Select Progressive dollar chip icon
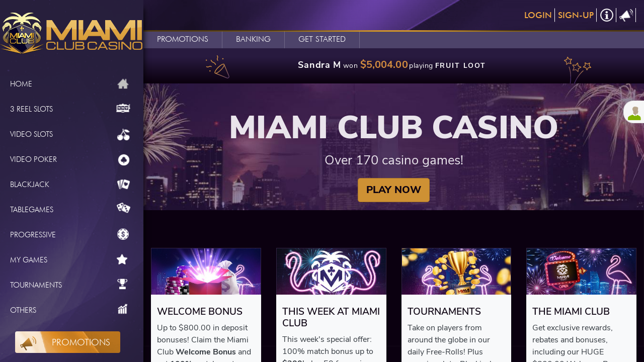 point(123,234)
